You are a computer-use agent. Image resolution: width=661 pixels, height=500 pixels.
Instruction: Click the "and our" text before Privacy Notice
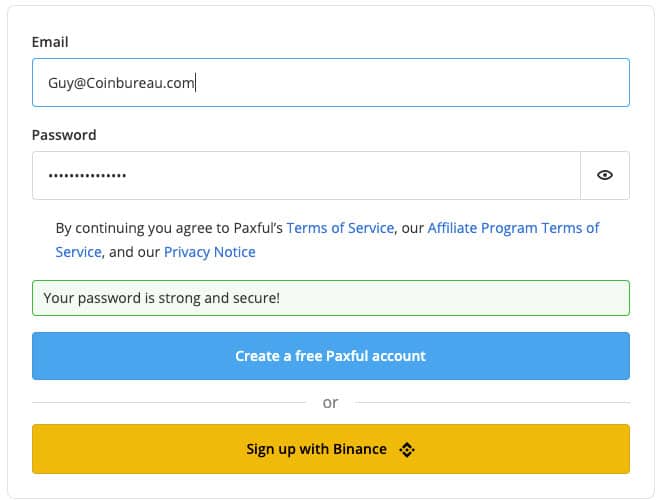point(134,252)
